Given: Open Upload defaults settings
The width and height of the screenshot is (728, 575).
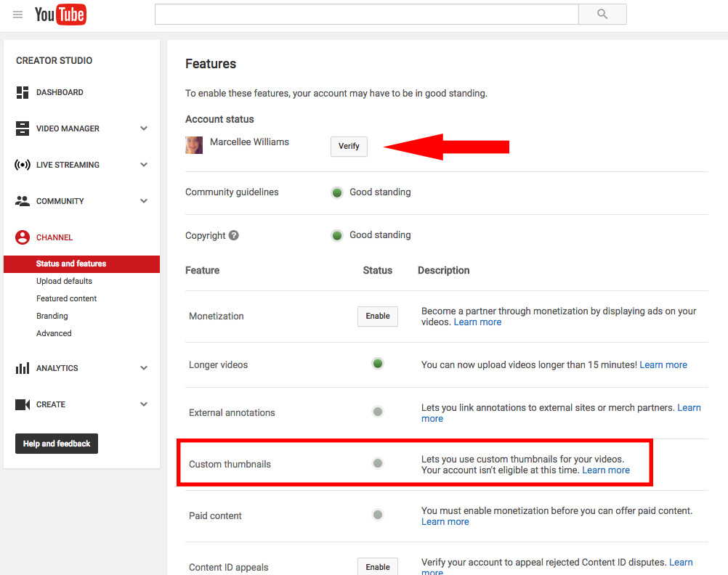Looking at the screenshot, I should pyautogui.click(x=64, y=281).
